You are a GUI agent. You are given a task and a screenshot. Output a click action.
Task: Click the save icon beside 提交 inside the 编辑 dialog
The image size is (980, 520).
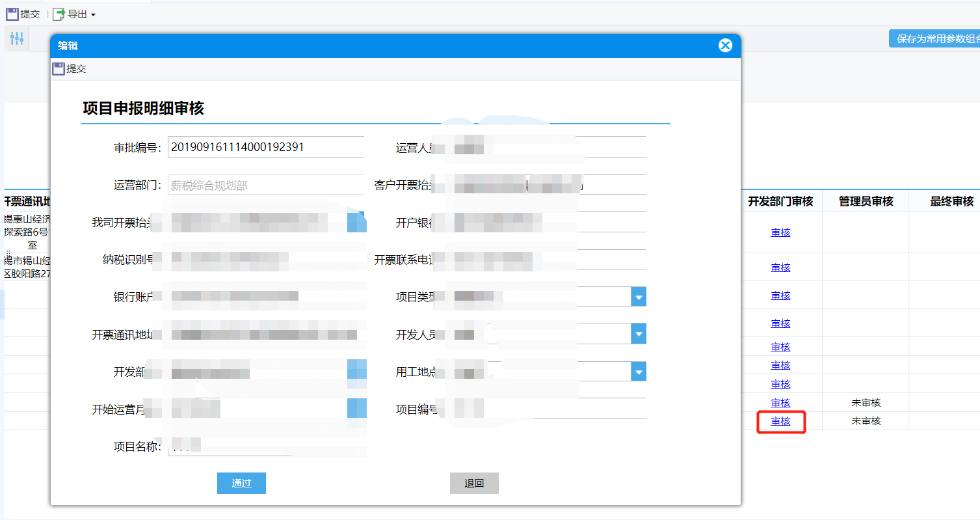[59, 68]
